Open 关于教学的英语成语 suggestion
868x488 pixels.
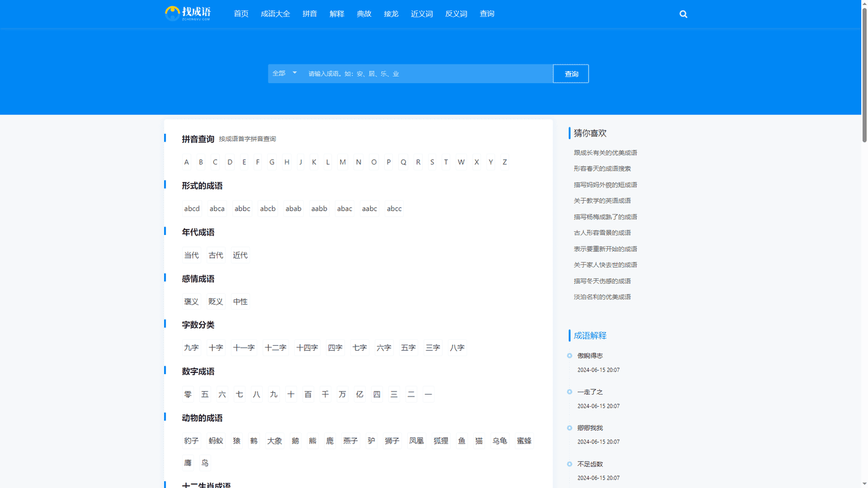pyautogui.click(x=602, y=201)
